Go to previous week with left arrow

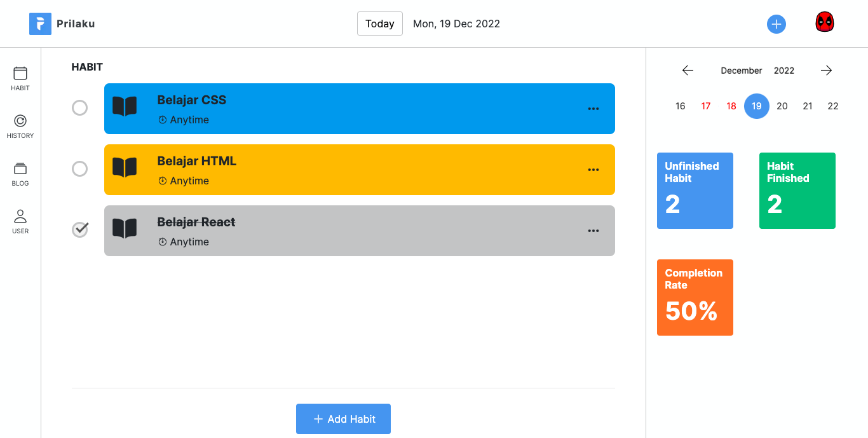(688, 71)
